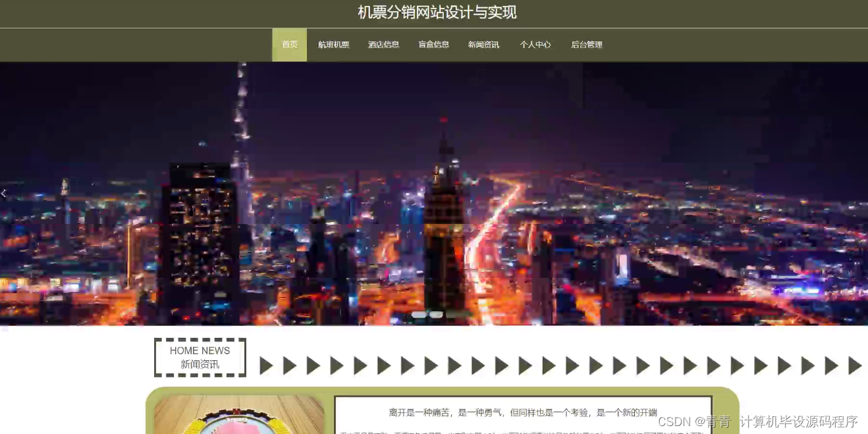Open the news article thumbnail image
Viewport: 868px width, 434px height.
click(x=239, y=415)
